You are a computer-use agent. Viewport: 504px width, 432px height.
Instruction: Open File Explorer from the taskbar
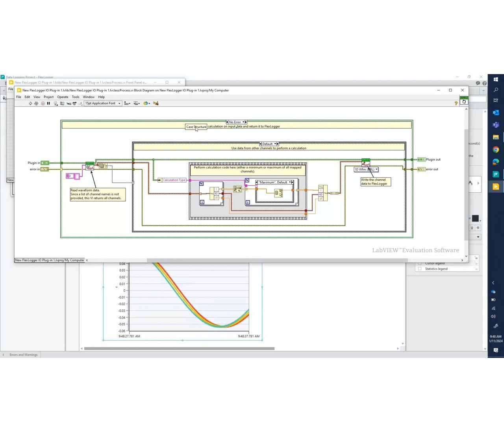[x=496, y=137]
